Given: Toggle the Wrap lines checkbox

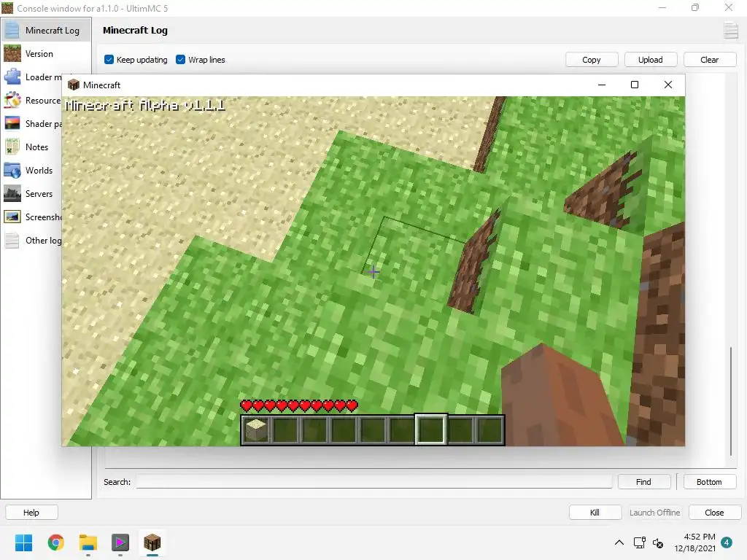Looking at the screenshot, I should click(x=181, y=60).
